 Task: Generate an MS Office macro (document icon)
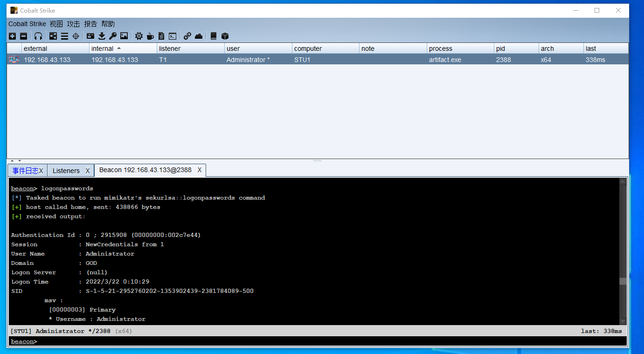[x=161, y=36]
